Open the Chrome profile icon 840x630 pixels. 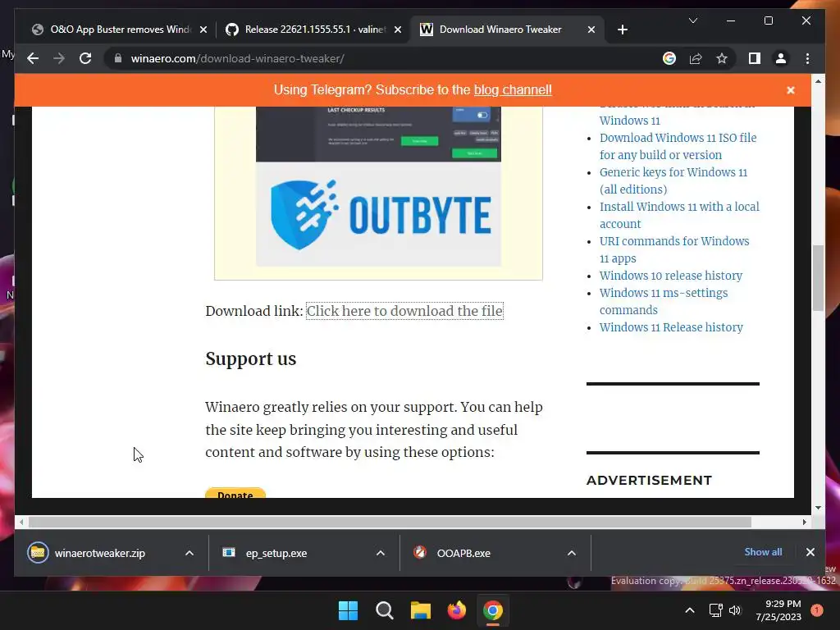click(x=781, y=58)
